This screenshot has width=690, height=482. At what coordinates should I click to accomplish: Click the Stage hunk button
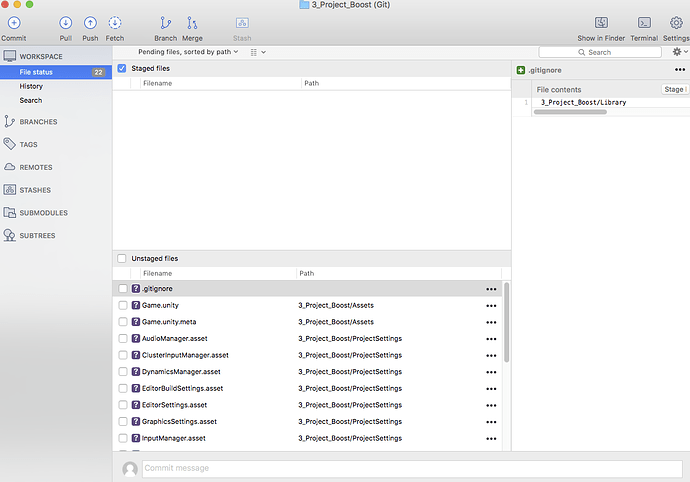675,89
